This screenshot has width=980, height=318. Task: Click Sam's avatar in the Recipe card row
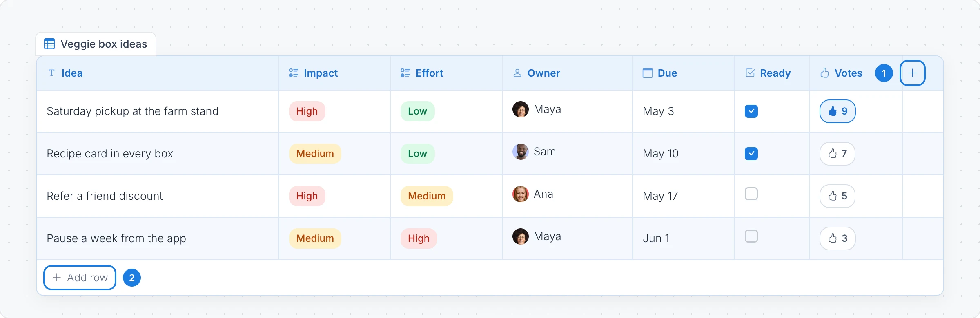click(x=521, y=152)
